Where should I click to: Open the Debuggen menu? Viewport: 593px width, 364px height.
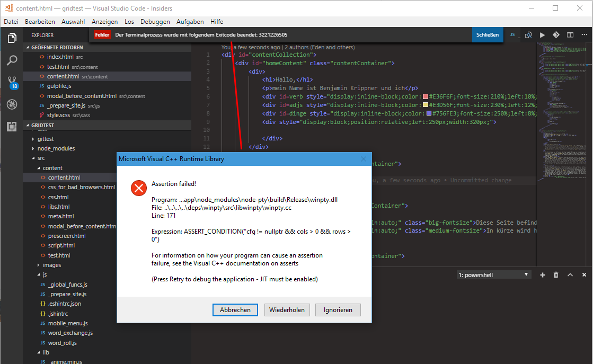click(155, 21)
